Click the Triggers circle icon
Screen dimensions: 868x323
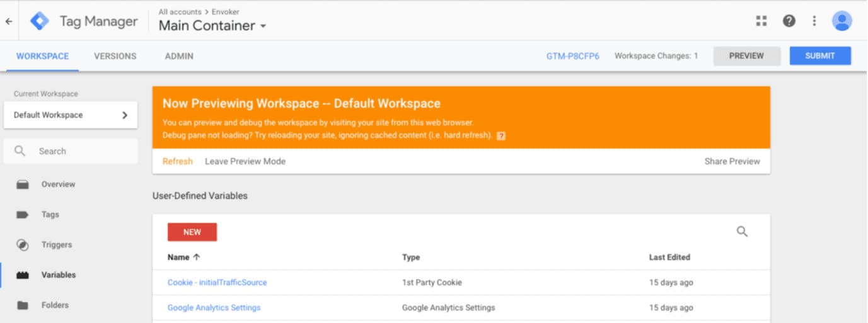click(23, 245)
